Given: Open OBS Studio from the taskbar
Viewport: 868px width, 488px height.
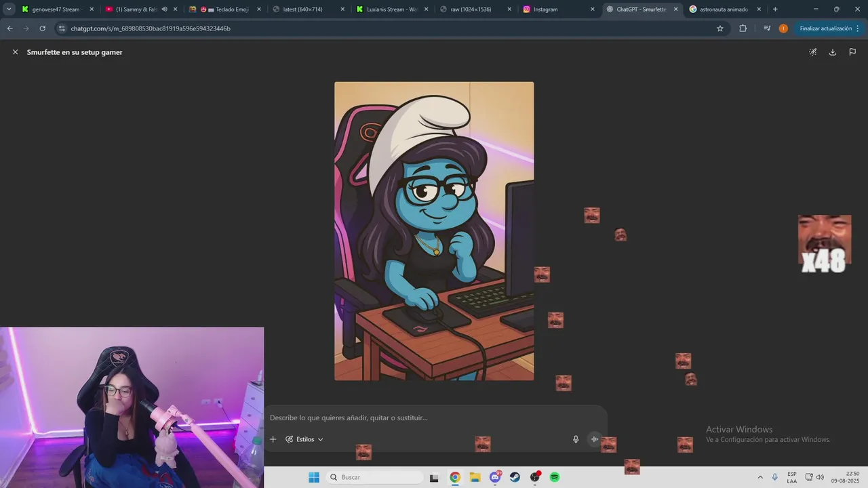Looking at the screenshot, I should 535,477.
